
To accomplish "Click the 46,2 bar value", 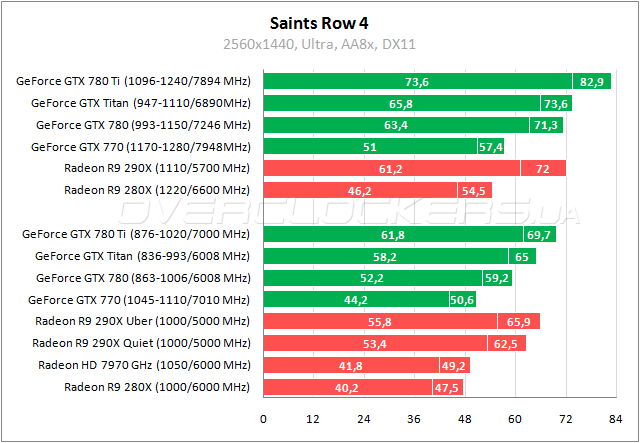I will [360, 191].
